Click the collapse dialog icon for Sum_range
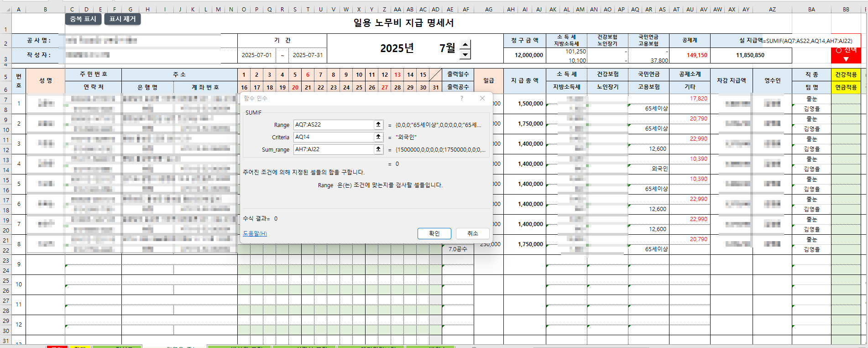This screenshot has width=868, height=348. point(378,149)
